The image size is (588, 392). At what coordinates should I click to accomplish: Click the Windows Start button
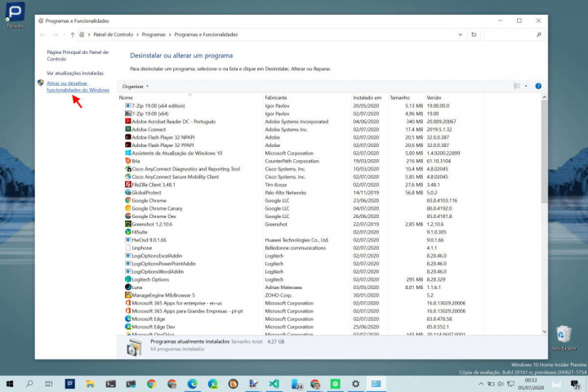[x=9, y=383]
